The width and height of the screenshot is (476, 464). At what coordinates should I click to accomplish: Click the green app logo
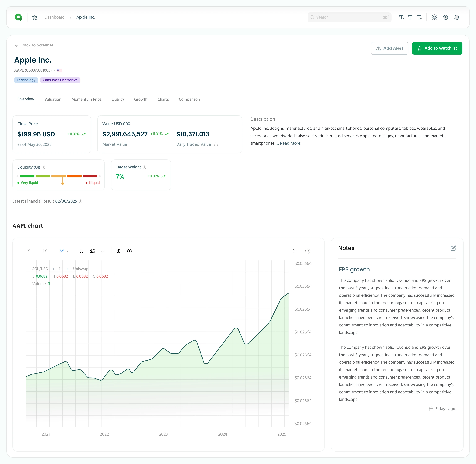19,17
